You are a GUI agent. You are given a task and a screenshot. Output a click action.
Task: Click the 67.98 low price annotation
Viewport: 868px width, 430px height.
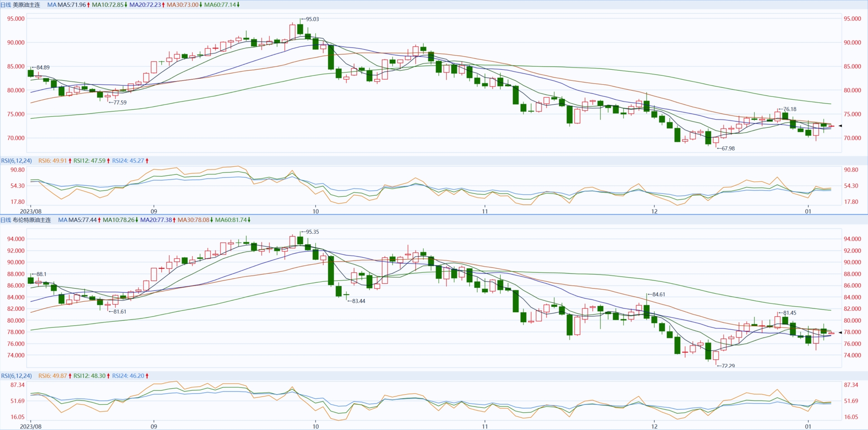tap(726, 149)
